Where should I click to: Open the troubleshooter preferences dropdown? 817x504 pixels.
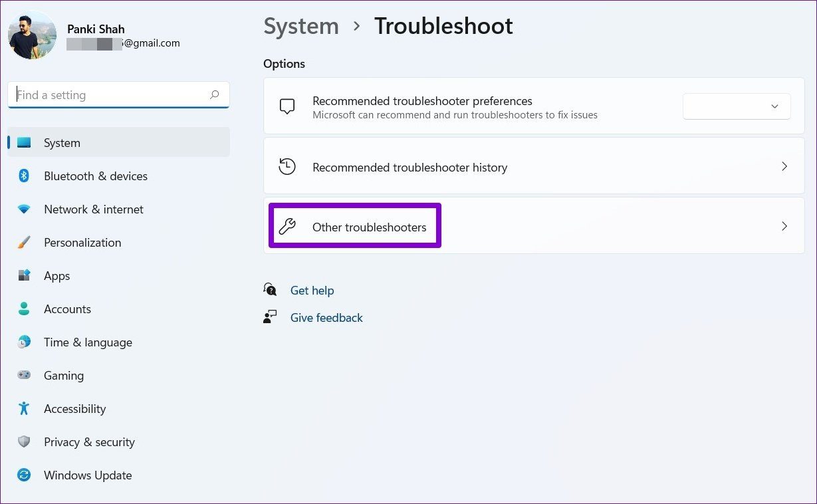737,106
